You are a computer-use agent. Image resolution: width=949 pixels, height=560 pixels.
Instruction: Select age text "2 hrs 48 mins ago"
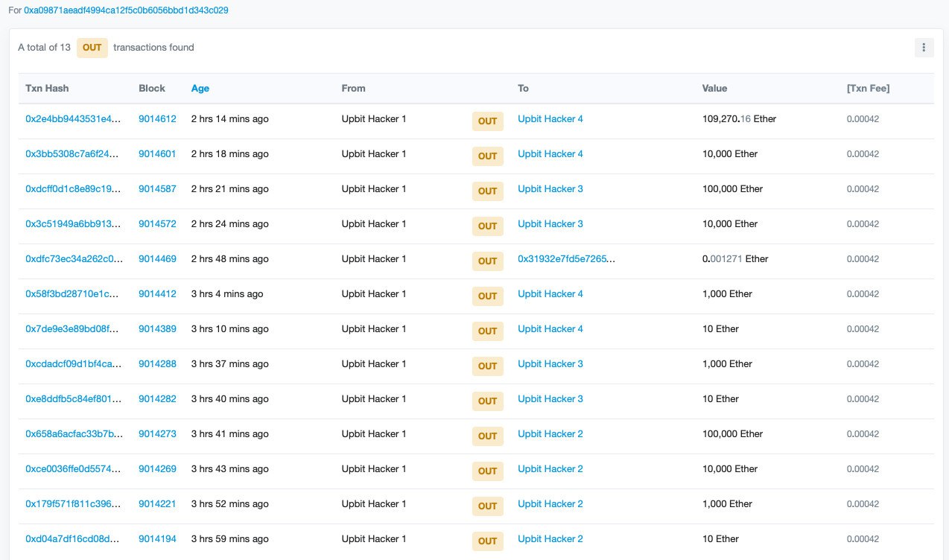tap(230, 258)
